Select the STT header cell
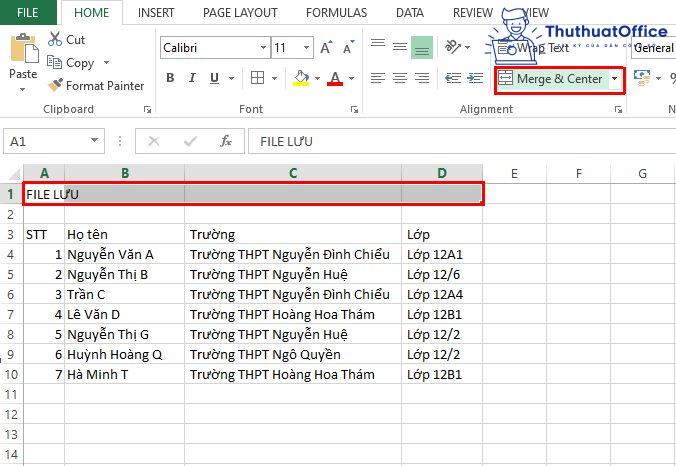676x466 pixels. point(44,235)
